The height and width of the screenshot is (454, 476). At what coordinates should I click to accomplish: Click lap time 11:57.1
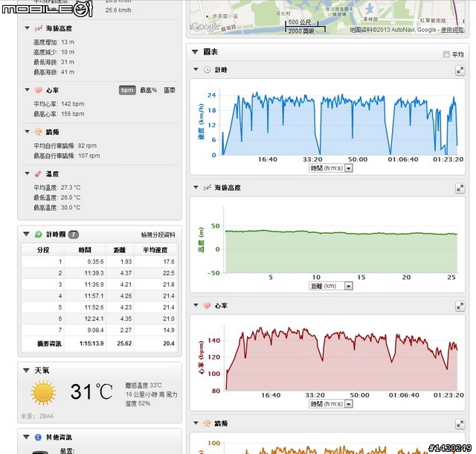click(x=94, y=296)
